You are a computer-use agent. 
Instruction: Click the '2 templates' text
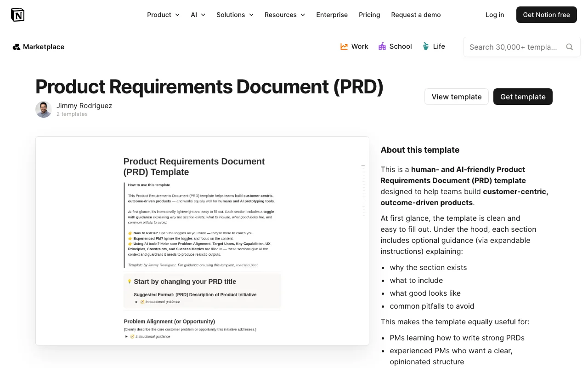tap(72, 114)
